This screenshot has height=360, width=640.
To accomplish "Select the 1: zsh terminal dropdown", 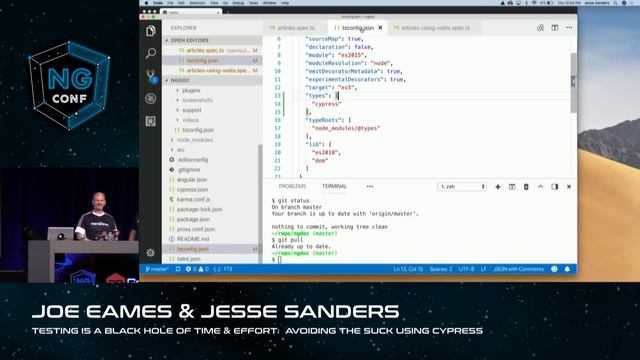I will pyautogui.click(x=462, y=187).
